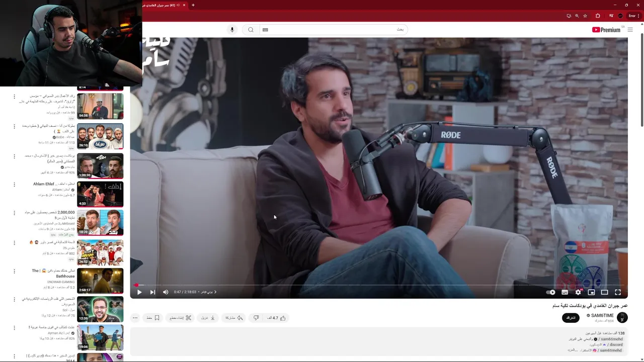Seek using the red video progress bar
Image resolution: width=644 pixels, height=362 pixels.
(x=379, y=285)
